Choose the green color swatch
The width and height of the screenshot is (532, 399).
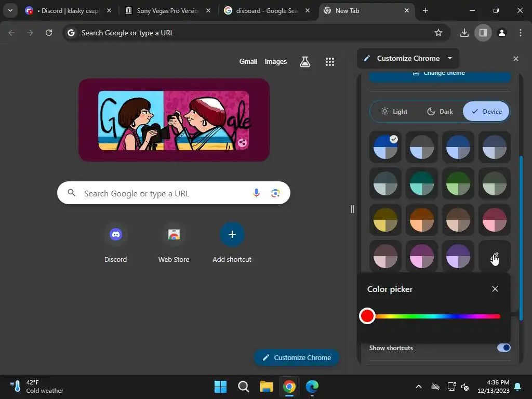[x=458, y=183]
